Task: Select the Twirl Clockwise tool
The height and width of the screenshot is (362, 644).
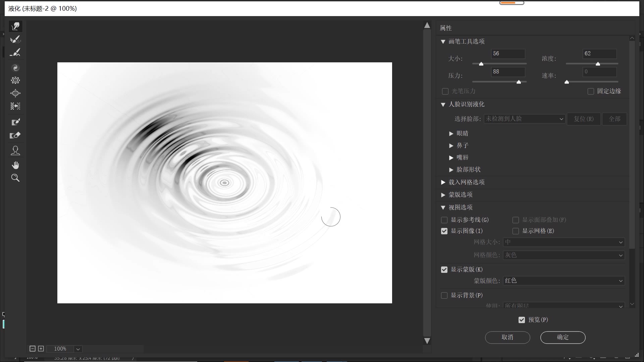Action: point(15,68)
